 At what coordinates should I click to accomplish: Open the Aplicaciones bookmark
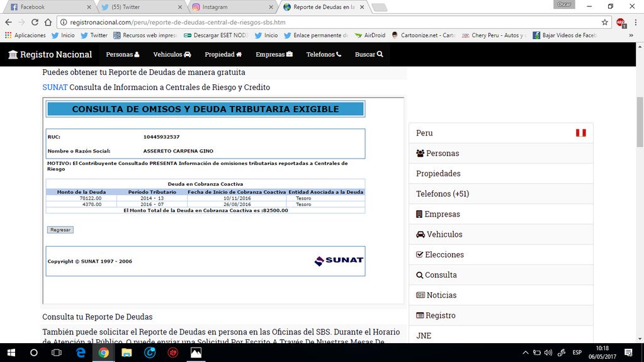click(25, 35)
